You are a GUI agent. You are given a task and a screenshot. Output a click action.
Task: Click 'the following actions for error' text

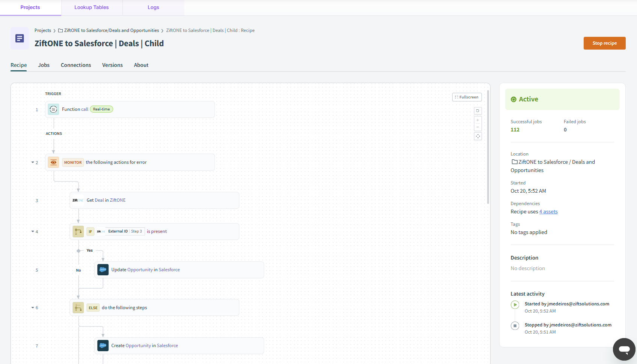pyautogui.click(x=116, y=162)
